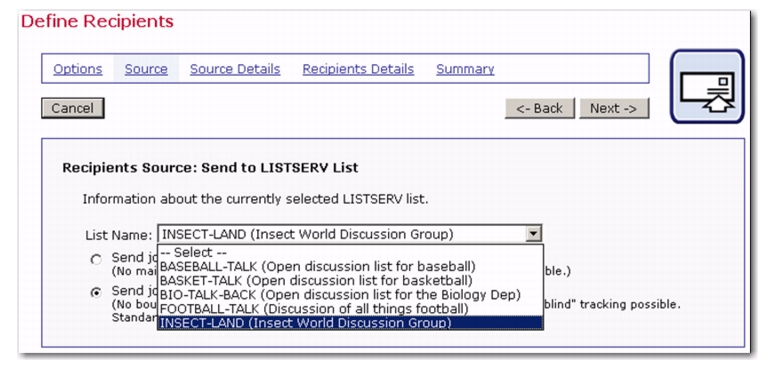Go back with the '<- Back' button
Screen dimensions: 767x376
[540, 108]
